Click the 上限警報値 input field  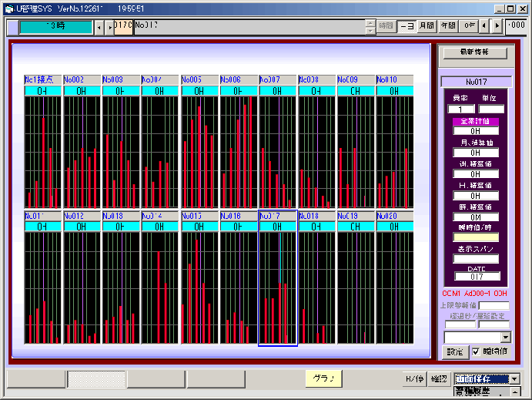tap(494, 306)
